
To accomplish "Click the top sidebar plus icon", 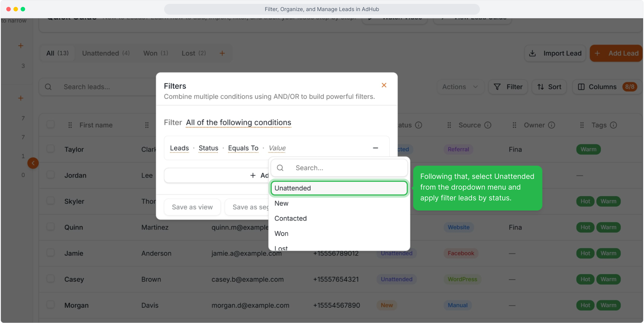I will click(x=21, y=46).
